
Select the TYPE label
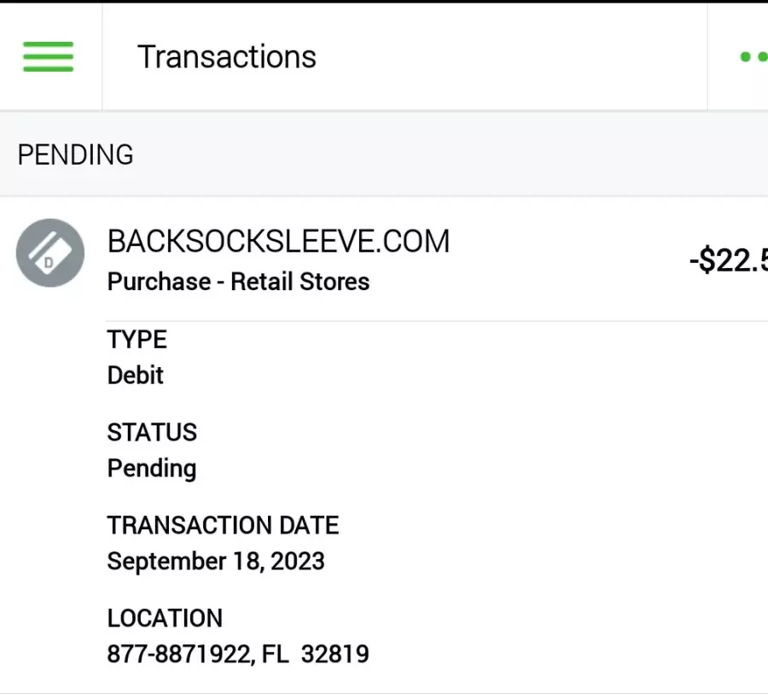[x=137, y=340]
